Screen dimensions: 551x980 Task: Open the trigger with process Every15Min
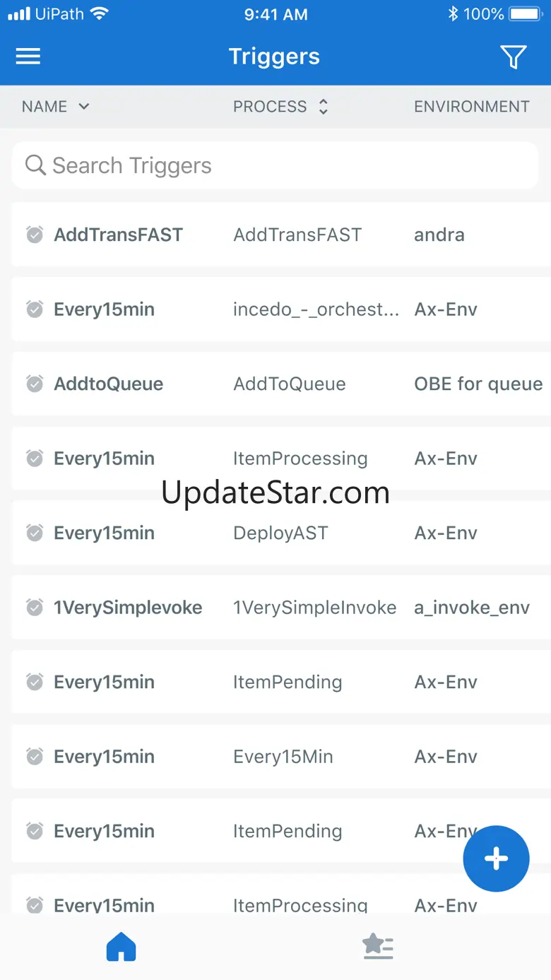point(281,757)
